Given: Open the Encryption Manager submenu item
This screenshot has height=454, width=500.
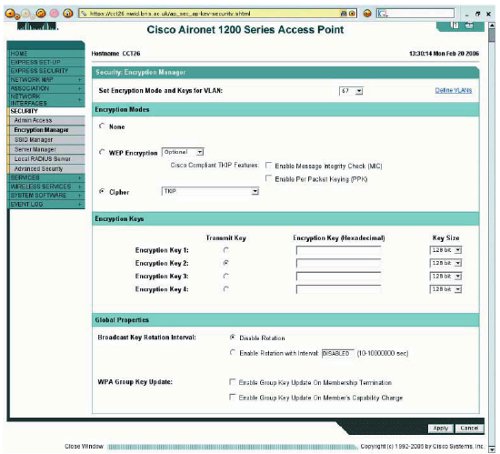Looking at the screenshot, I should 46,130.
